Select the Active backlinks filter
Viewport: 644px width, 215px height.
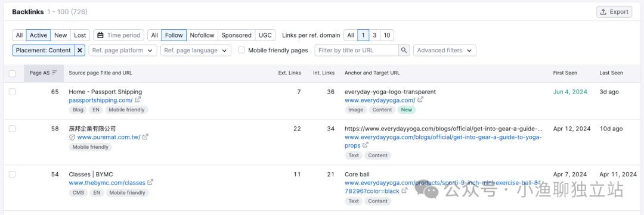point(39,35)
